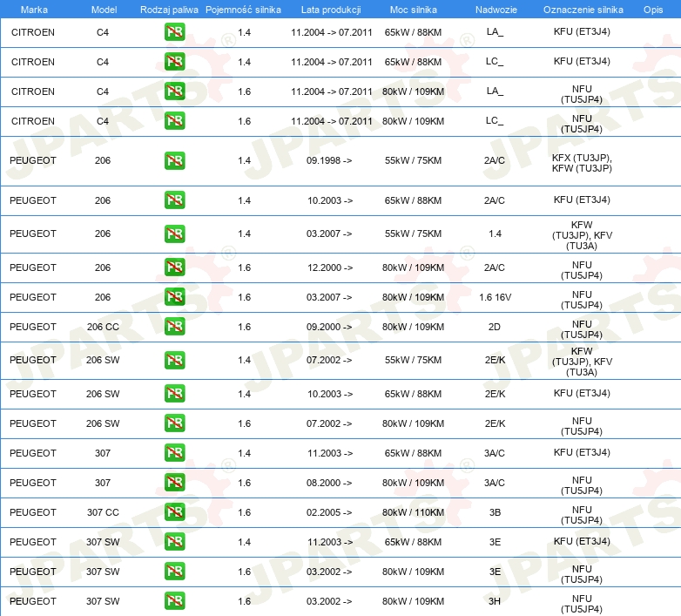681x616 pixels.
Task: Click production date 02.2005 ->
Action: point(329,512)
